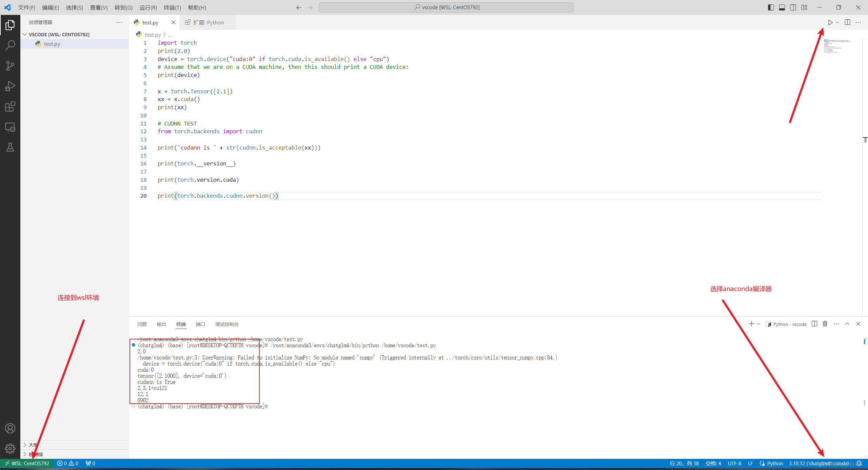Screen dimensions: 868x470
Task: Click the WSL: CentOS792 remote indicator
Action: (x=27, y=463)
